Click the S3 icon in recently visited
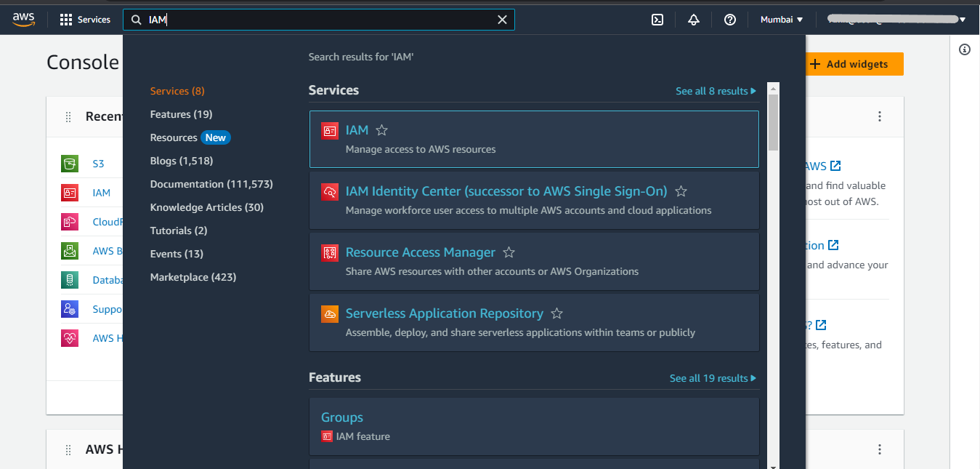The height and width of the screenshot is (469, 980). [70, 164]
